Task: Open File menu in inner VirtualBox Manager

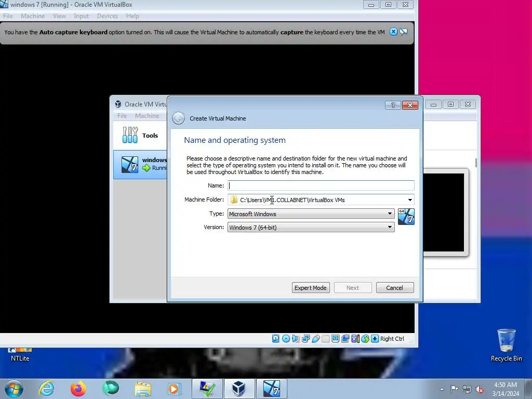Action: point(122,116)
